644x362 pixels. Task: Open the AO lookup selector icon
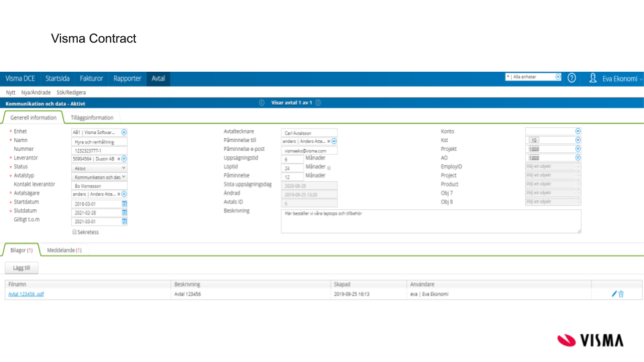578,158
